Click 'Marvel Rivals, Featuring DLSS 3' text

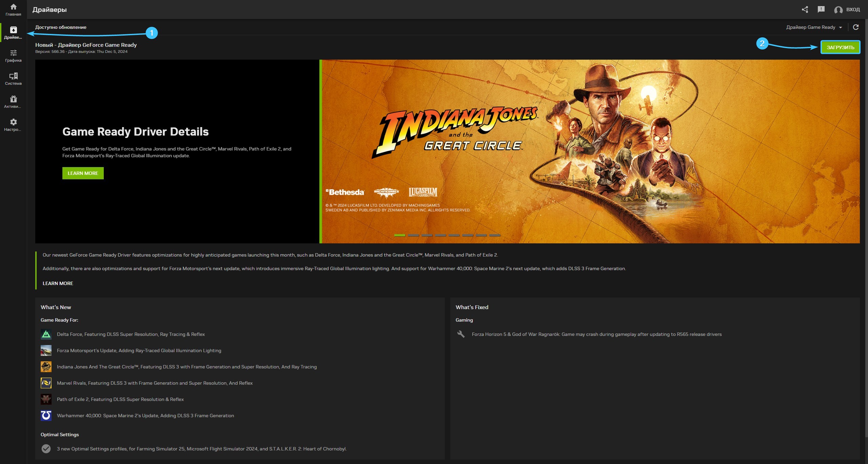click(155, 383)
